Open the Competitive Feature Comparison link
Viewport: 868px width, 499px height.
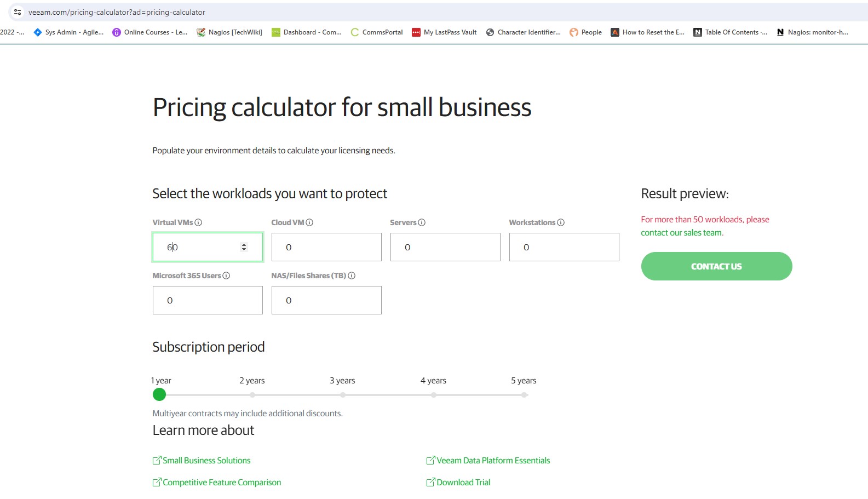(222, 482)
